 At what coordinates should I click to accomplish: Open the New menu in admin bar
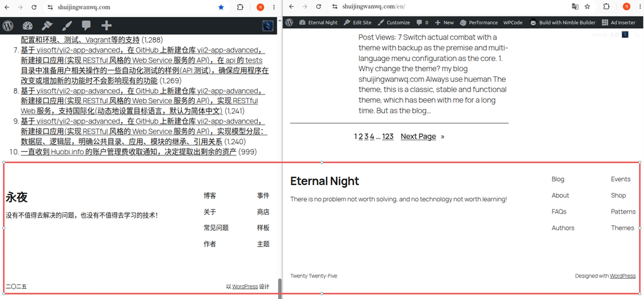click(x=445, y=23)
